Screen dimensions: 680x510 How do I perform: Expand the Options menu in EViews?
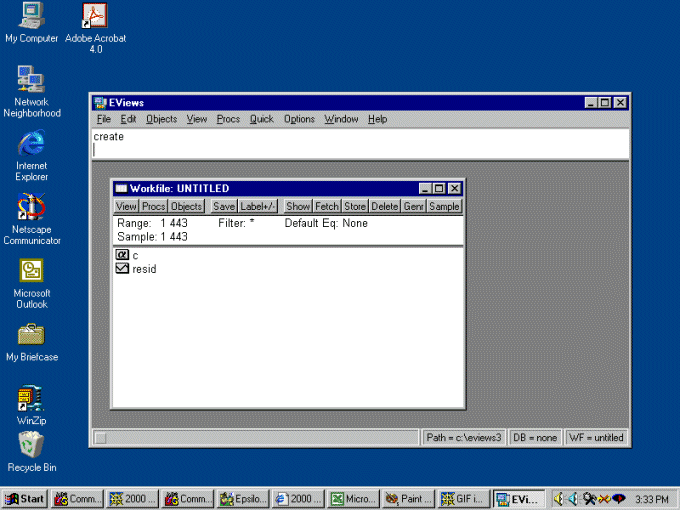click(x=299, y=119)
